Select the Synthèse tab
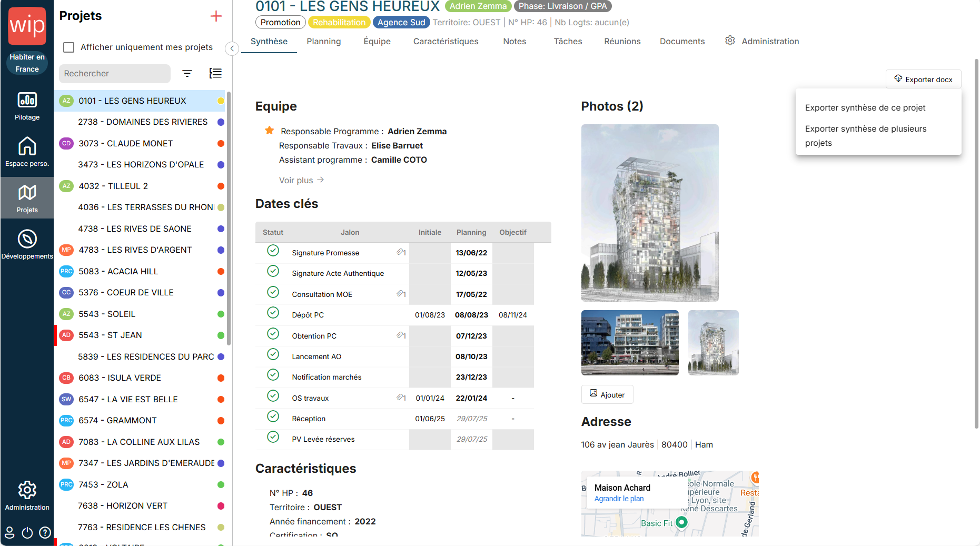This screenshot has height=546, width=980. [269, 41]
